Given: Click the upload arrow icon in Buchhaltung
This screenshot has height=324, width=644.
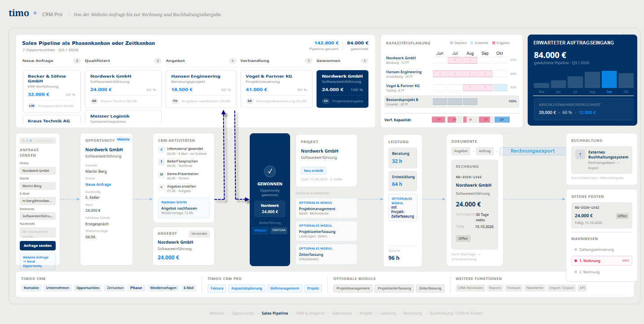Looking at the screenshot, I should pos(580,155).
